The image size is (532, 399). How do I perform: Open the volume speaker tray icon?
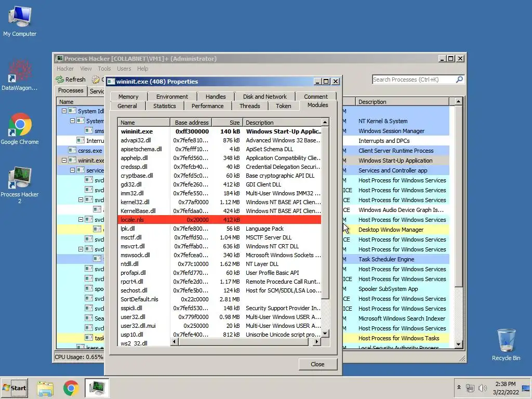point(482,388)
